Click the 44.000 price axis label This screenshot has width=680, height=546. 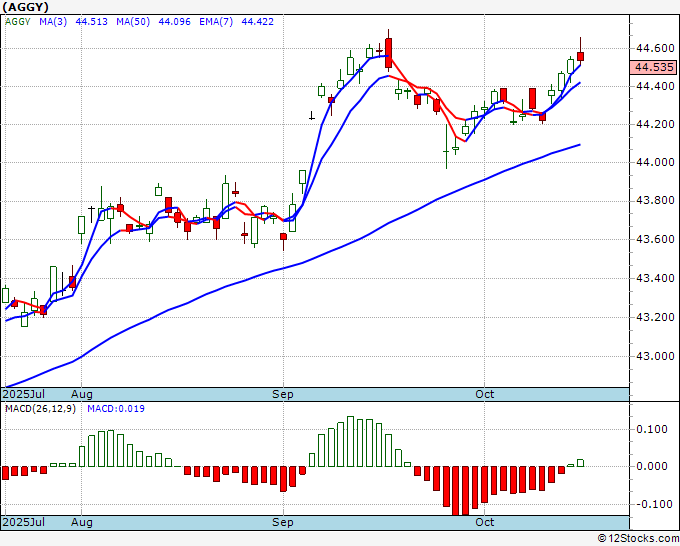[655, 162]
